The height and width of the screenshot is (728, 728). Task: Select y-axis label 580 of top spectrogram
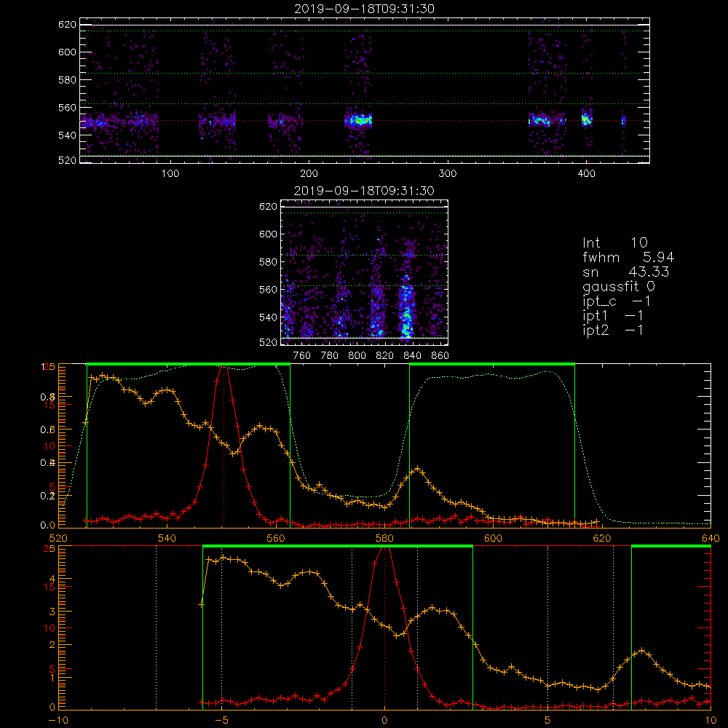pyautogui.click(x=67, y=80)
